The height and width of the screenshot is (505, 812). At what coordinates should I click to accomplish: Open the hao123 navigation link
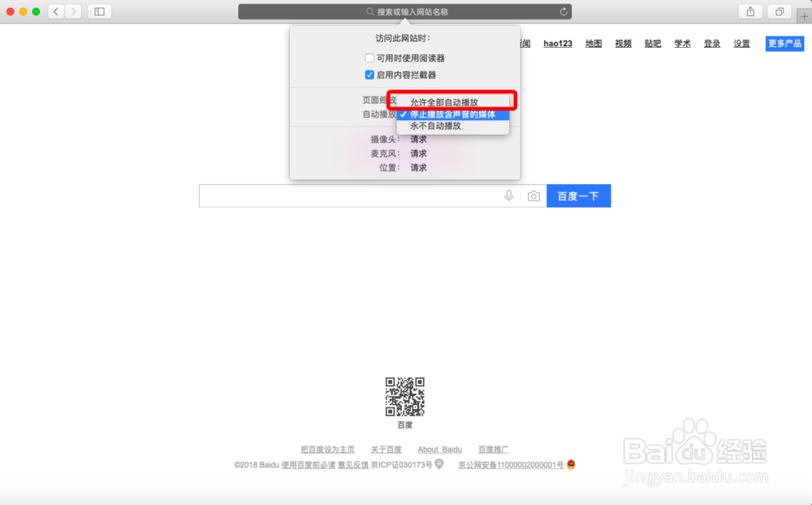click(x=558, y=43)
